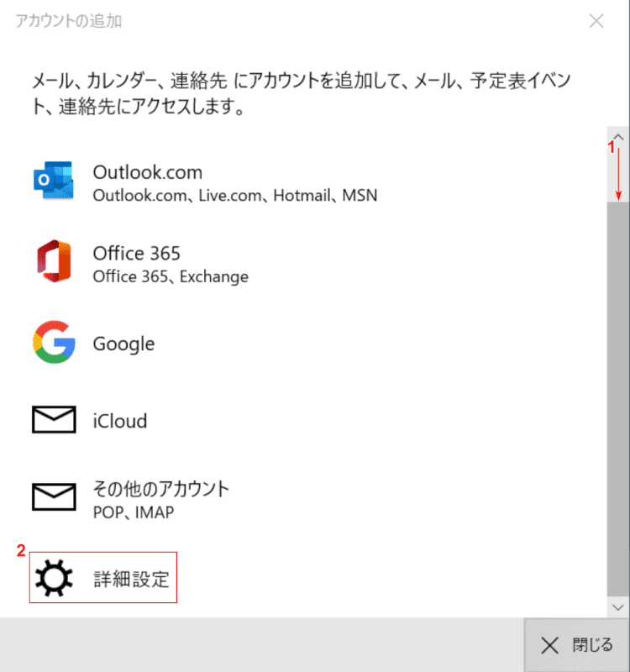630x672 pixels.
Task: Click the Google logo icon
Action: 54,342
